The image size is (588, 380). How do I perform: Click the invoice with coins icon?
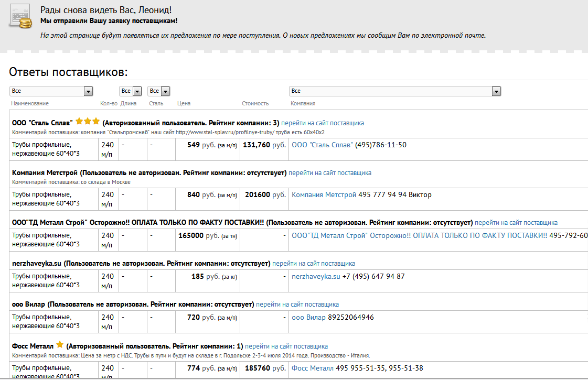click(20, 16)
